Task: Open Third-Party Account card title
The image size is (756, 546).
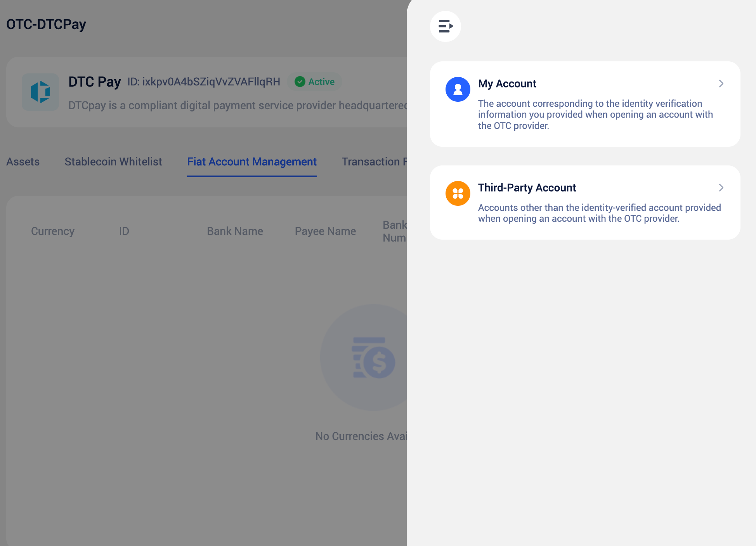Action: coord(527,188)
